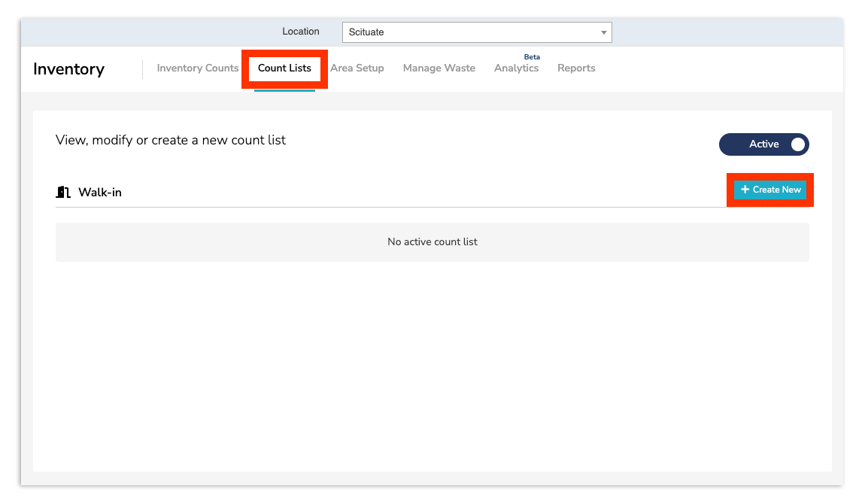Click the Walk-in cooler icon
This screenshot has height=504, width=865.
[x=62, y=192]
